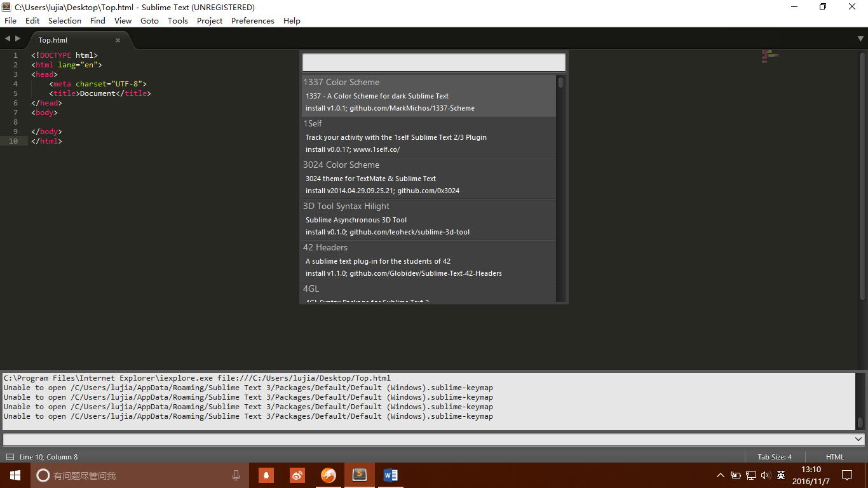This screenshot has width=868, height=488.
Task: Close the Top.html tab
Action: 118,39
